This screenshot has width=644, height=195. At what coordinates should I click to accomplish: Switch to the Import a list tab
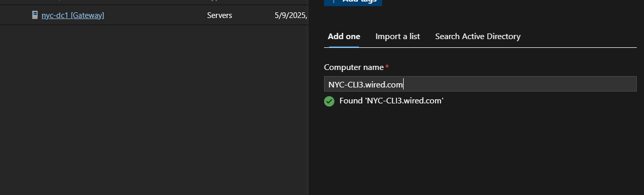click(397, 37)
